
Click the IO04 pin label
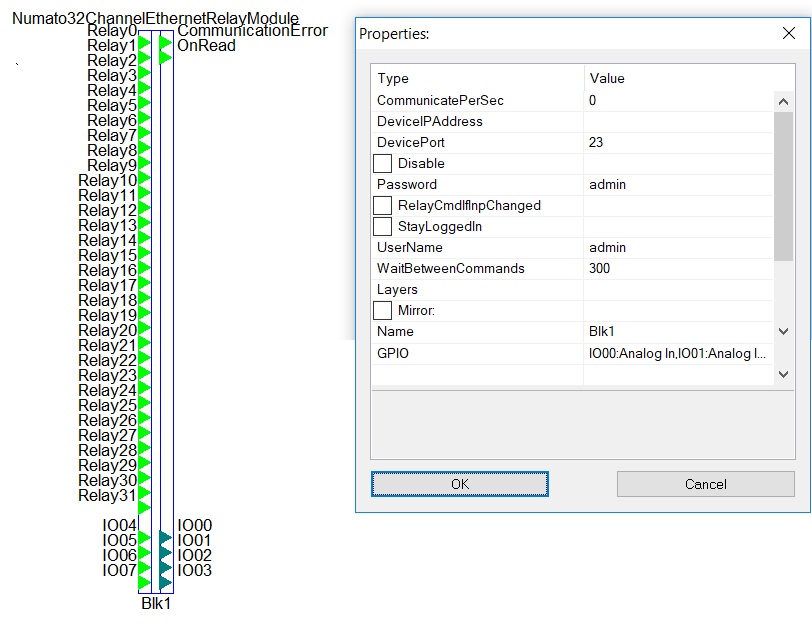(120, 526)
